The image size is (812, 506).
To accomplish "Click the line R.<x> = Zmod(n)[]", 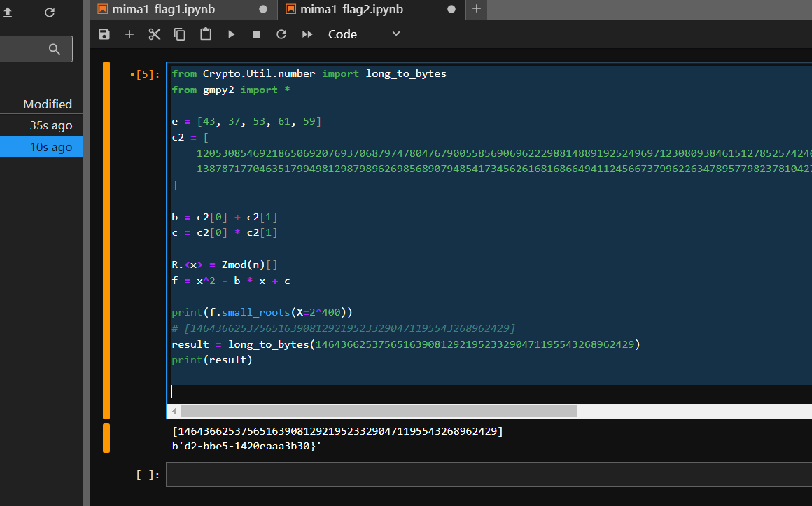I will pyautogui.click(x=225, y=265).
